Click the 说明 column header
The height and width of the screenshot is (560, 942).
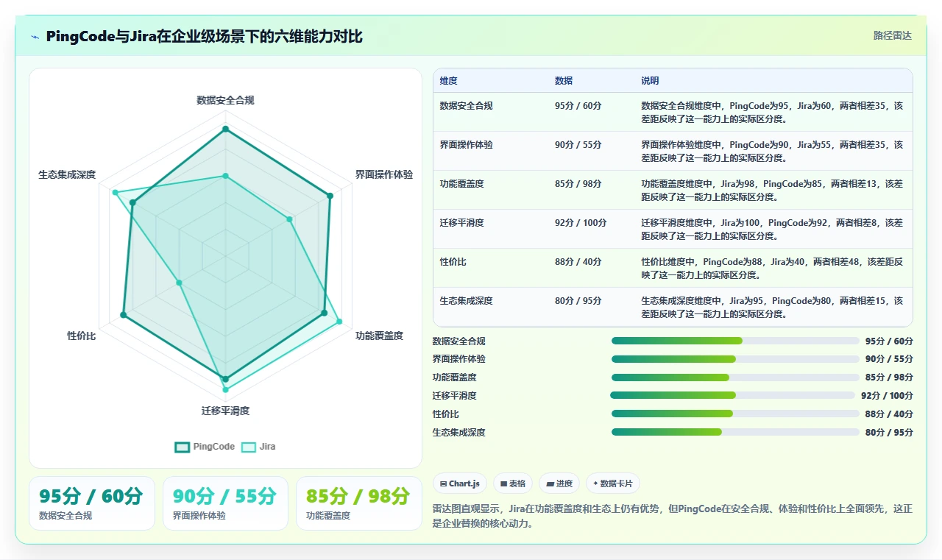click(650, 81)
